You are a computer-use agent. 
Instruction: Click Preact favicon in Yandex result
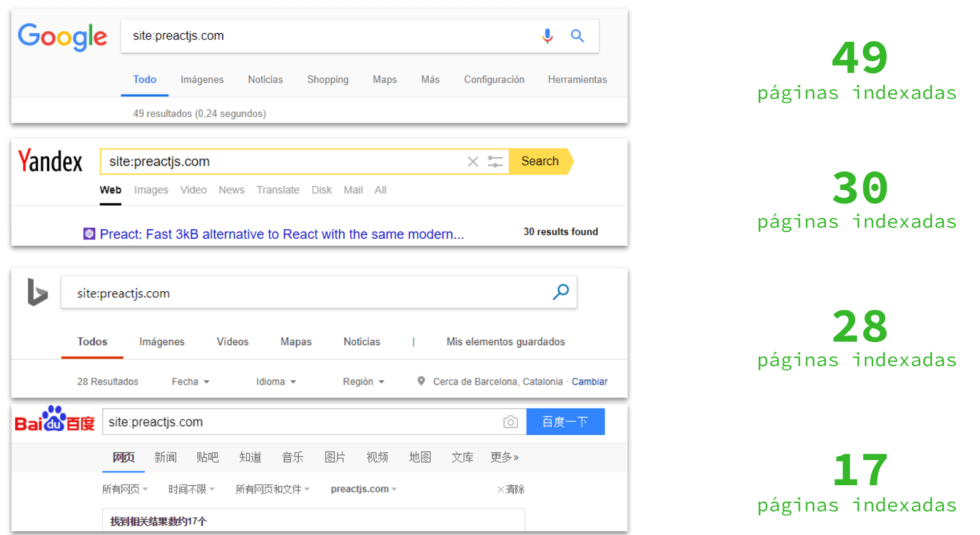tap(89, 233)
